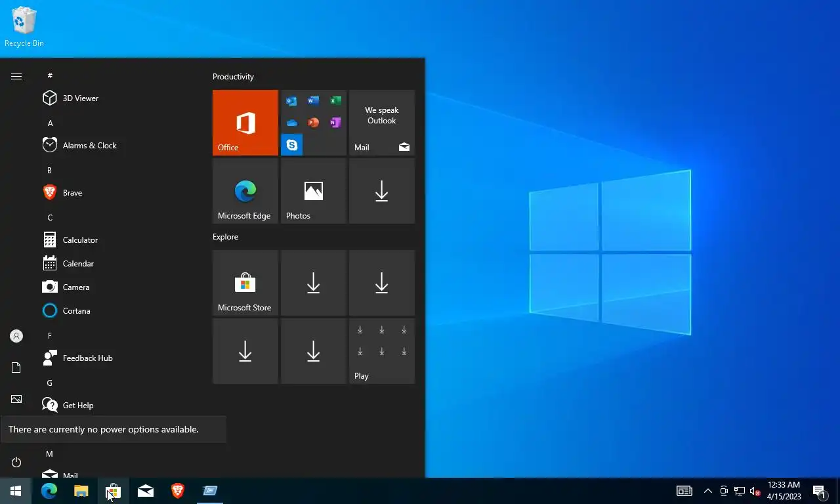Click the Productivity group heading
Screen dimensions: 840x504
tap(233, 77)
